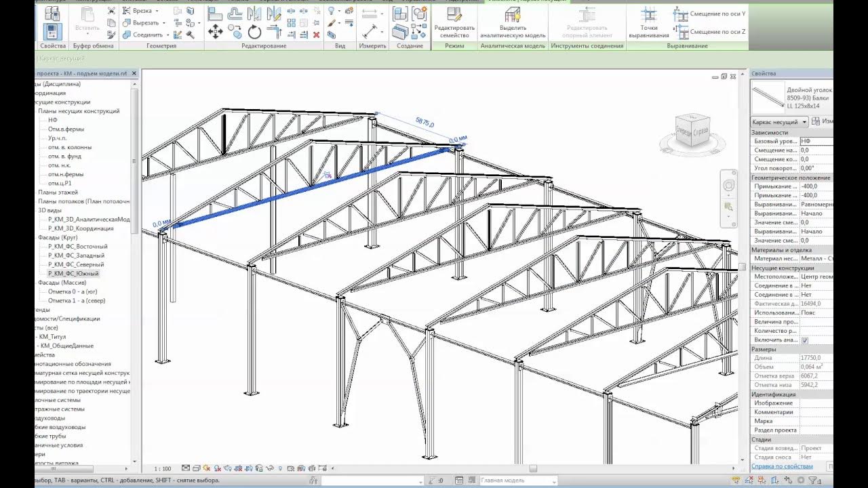The height and width of the screenshot is (488, 868).
Task: Click the red Delete X icon
Action: [316, 35]
